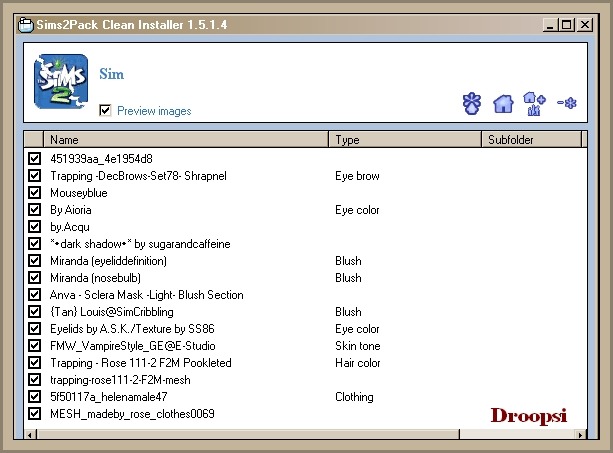Uncheck dark shadow by sugarandcaffeine checkbox
Image resolution: width=613 pixels, height=453 pixels.
click(34, 244)
